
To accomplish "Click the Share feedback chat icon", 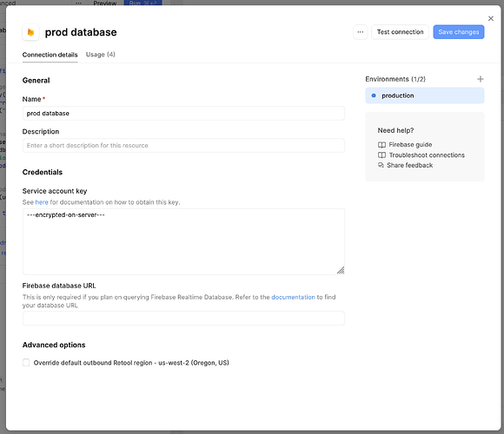I will click(381, 165).
